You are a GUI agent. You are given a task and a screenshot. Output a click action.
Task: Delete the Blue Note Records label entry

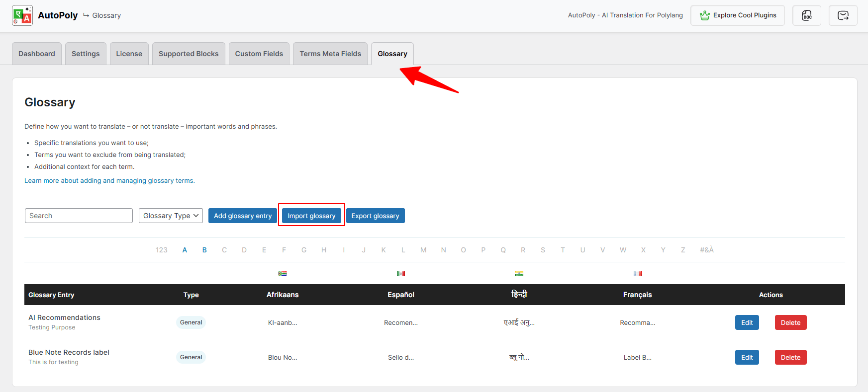[x=790, y=357]
